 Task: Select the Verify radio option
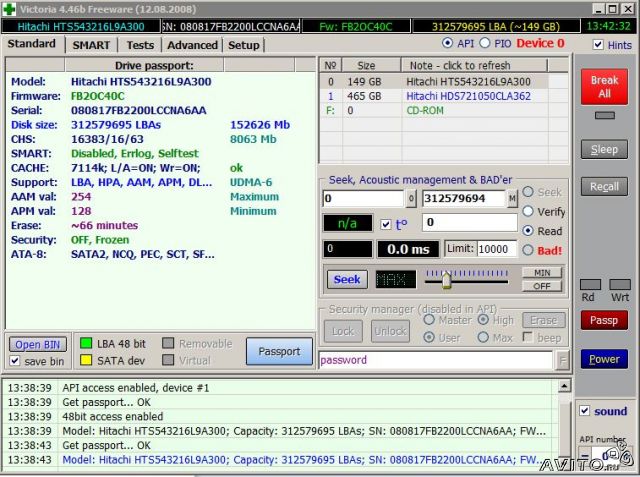(528, 211)
